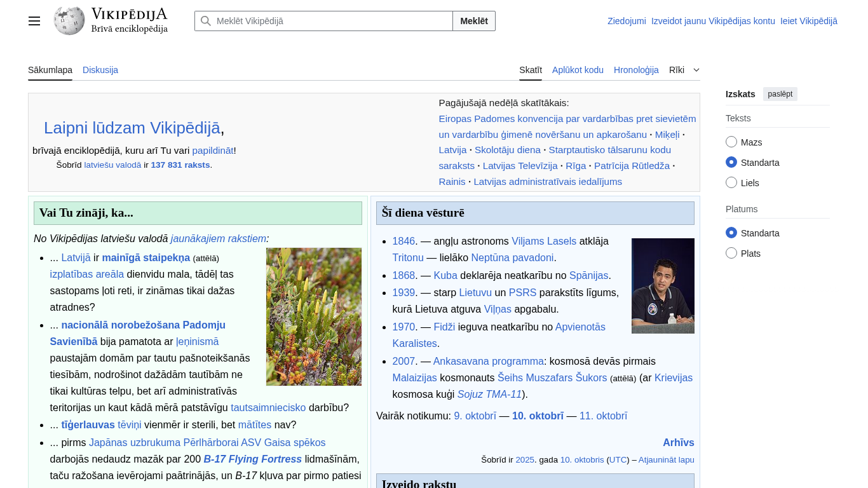Click the Ziedojumi donation link
The image size is (868, 488).
click(627, 21)
